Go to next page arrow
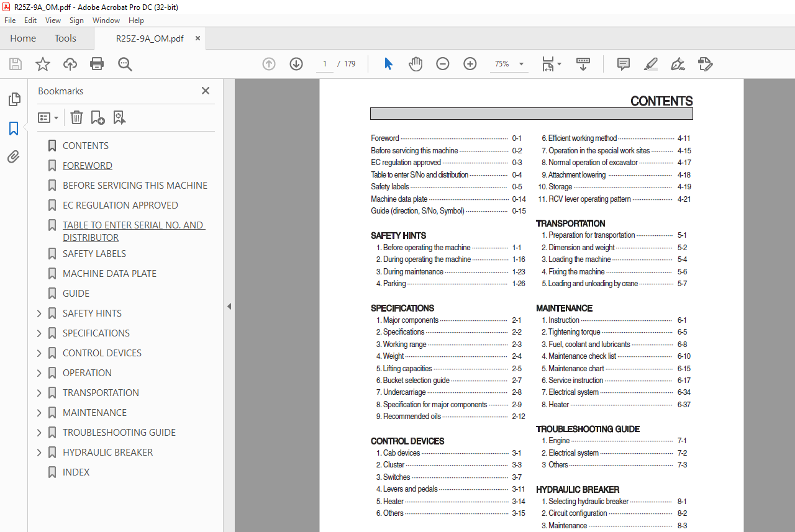Viewport: 795px width, 532px height. click(x=296, y=64)
